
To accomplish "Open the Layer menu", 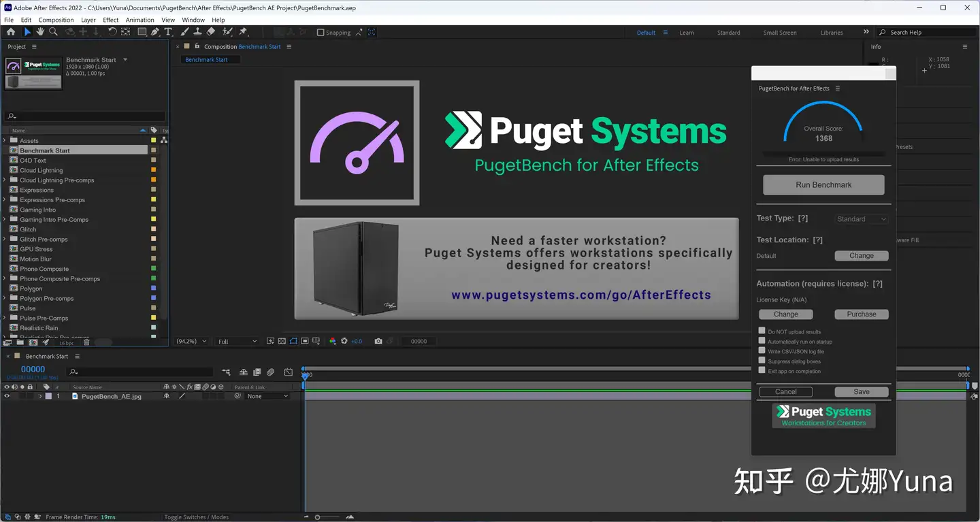I will tap(88, 20).
